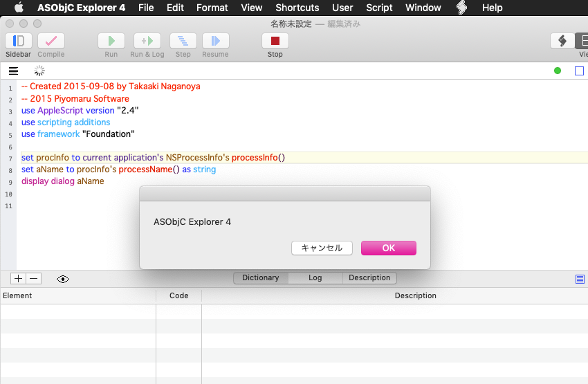The width and height of the screenshot is (588, 384).
Task: Click the 'use AppleScript version' line
Action: [x=80, y=110]
